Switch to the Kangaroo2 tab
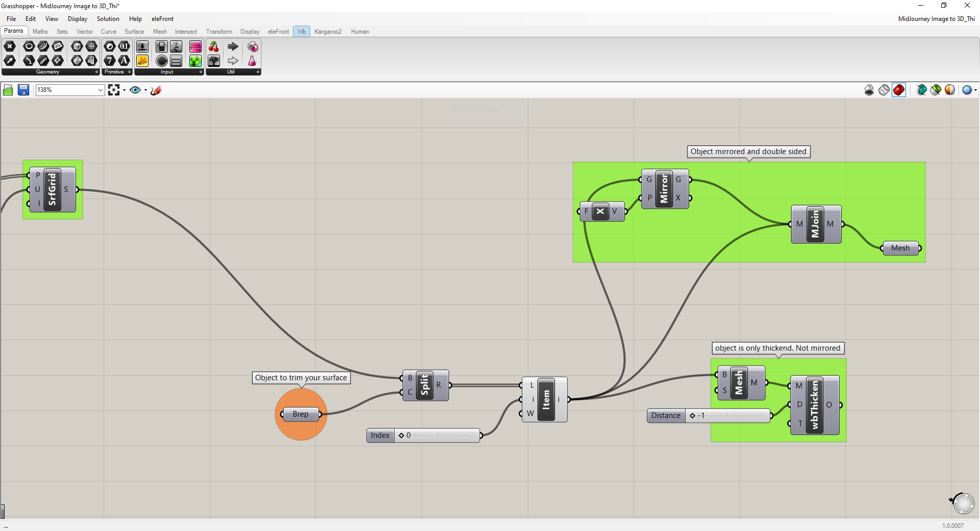Viewport: 980px width, 531px height. point(328,32)
